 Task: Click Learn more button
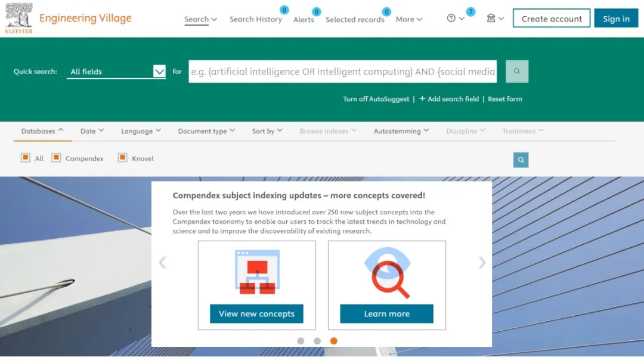tap(386, 313)
